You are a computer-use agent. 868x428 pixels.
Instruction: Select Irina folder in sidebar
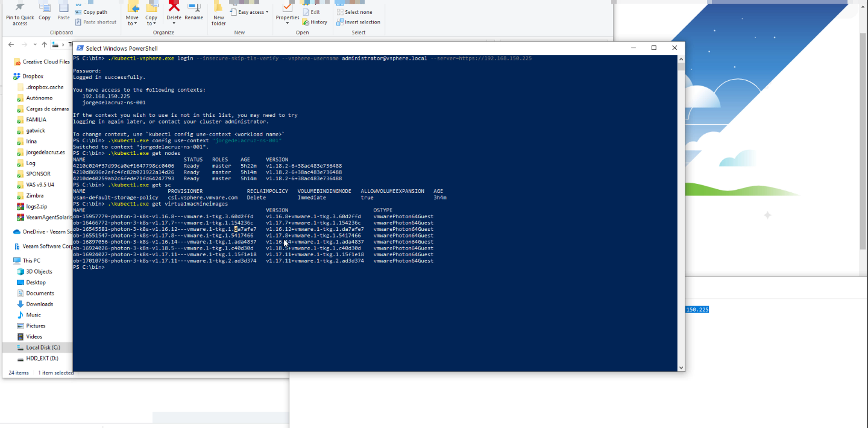click(27, 141)
